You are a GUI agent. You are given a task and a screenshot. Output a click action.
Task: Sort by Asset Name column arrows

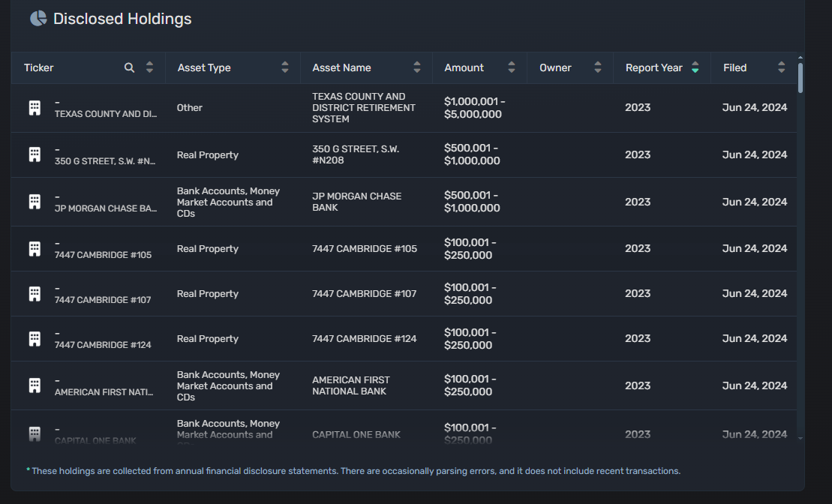click(x=417, y=67)
